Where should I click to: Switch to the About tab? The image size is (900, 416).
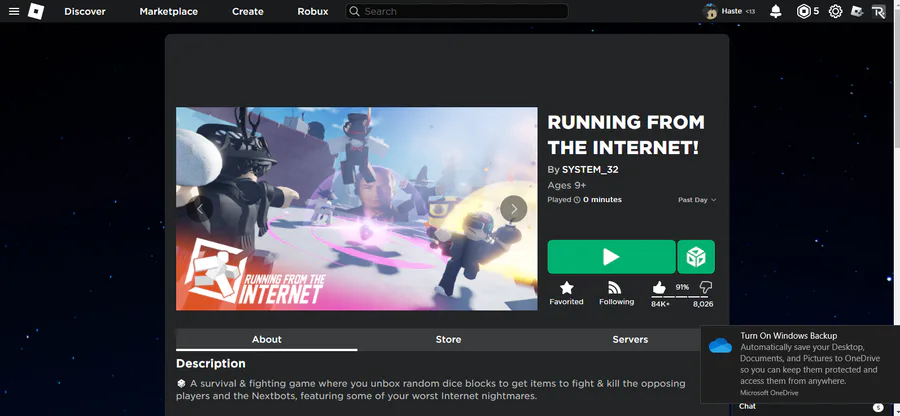[267, 340]
